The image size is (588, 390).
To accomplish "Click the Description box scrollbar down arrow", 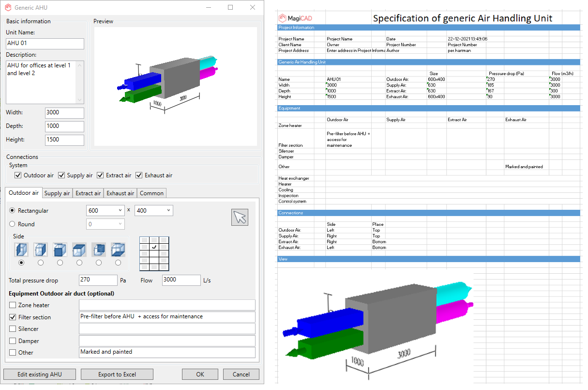I will (x=80, y=100).
